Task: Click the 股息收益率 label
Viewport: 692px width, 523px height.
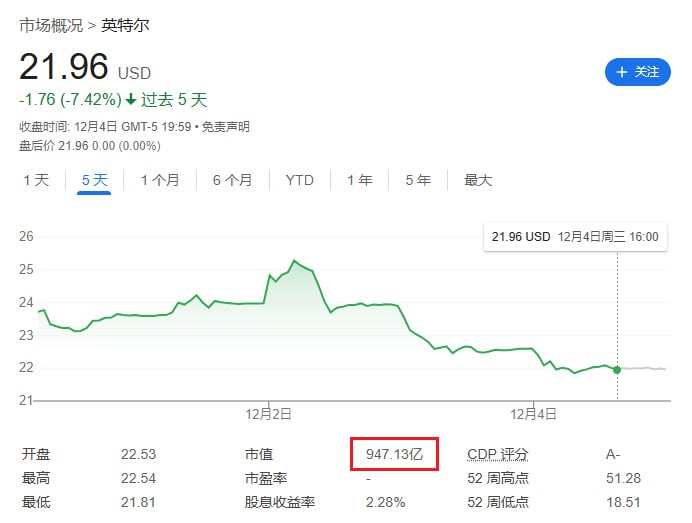Action: pyautogui.click(x=280, y=502)
